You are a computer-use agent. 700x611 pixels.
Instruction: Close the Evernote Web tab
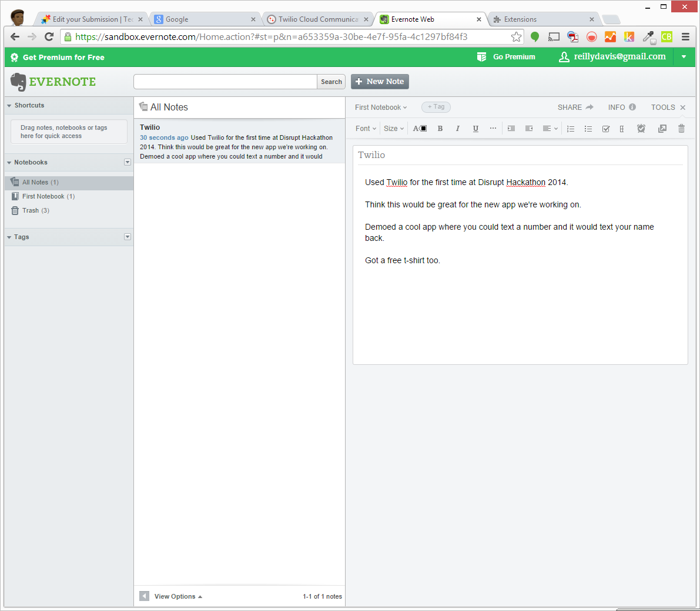point(478,19)
